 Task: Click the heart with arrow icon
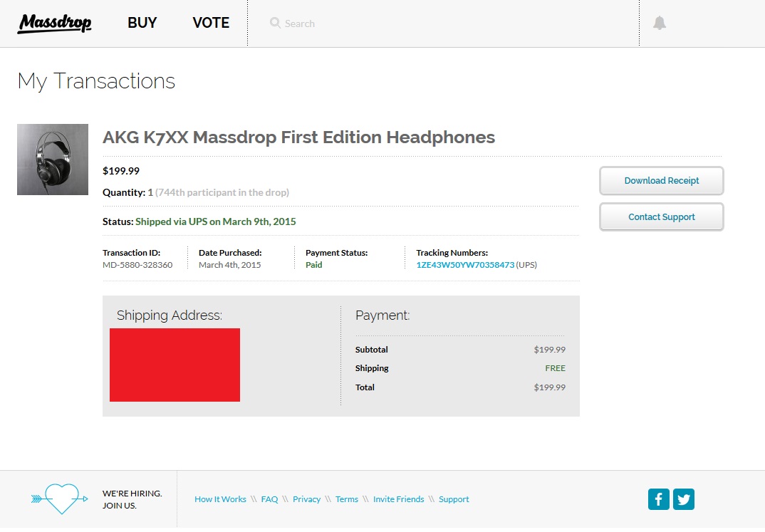click(x=60, y=499)
